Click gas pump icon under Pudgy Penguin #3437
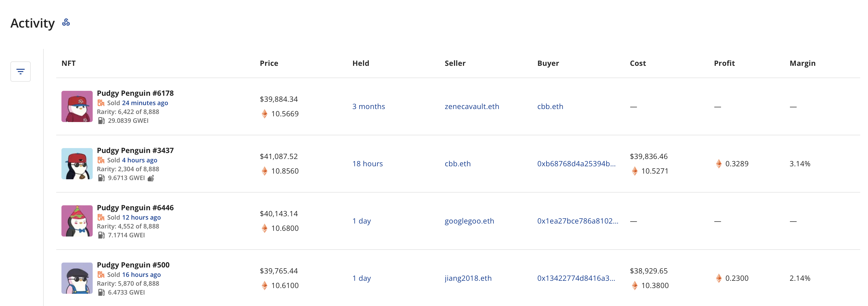Viewport: 868px width, 306px height. pos(101,178)
